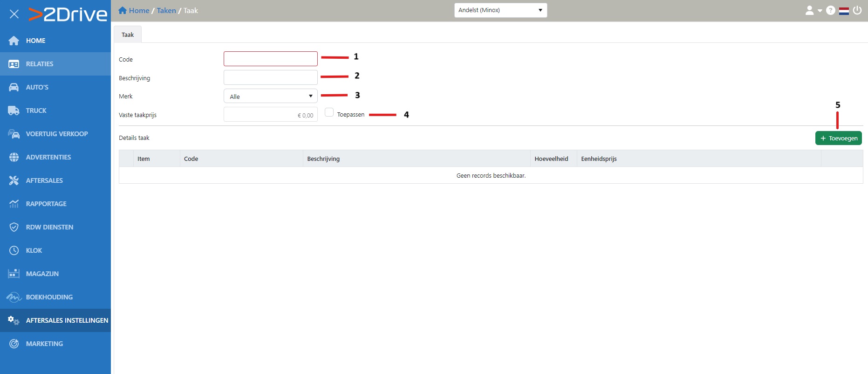
Task: Follow the Taken breadcrumb link
Action: (166, 10)
